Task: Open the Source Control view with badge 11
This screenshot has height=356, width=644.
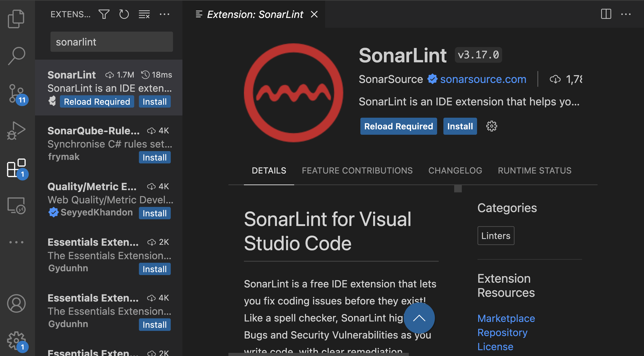Action: [x=16, y=93]
